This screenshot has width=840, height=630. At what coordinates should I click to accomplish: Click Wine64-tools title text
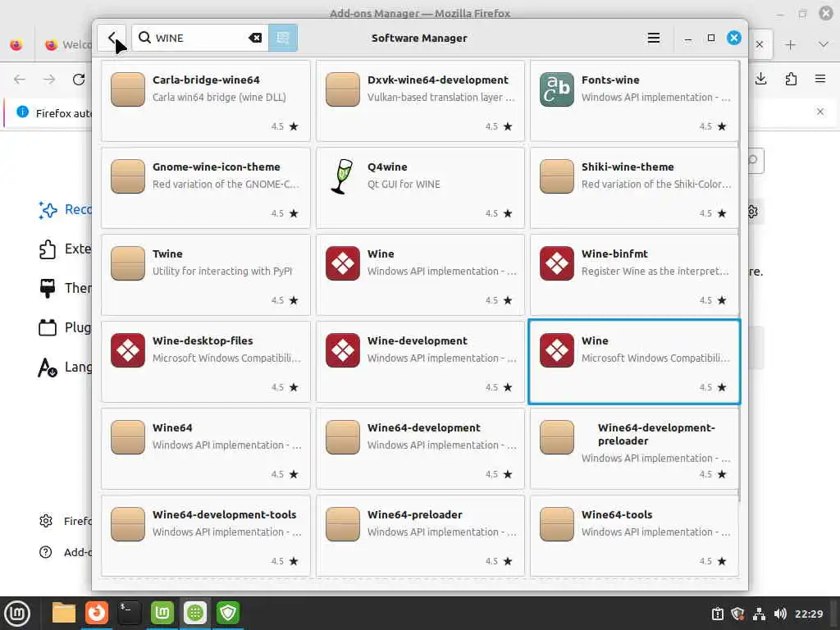pyautogui.click(x=617, y=515)
